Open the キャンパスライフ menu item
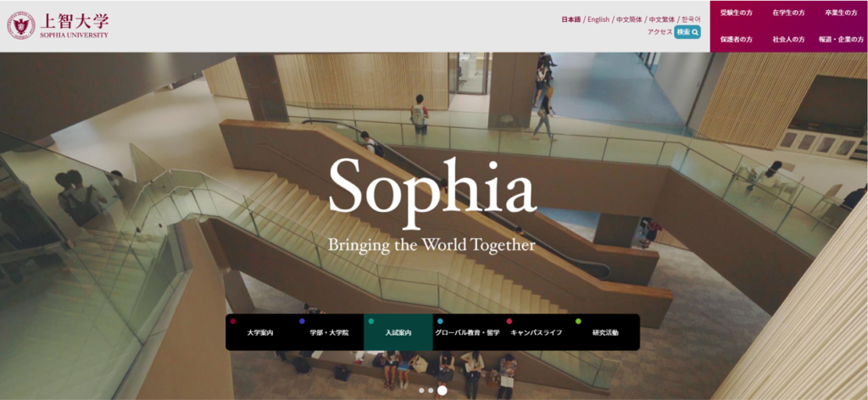868x400 pixels. coord(536,332)
